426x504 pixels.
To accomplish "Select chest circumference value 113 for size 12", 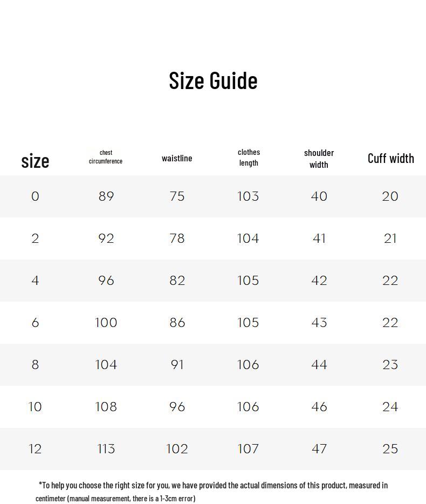I will [106, 449].
